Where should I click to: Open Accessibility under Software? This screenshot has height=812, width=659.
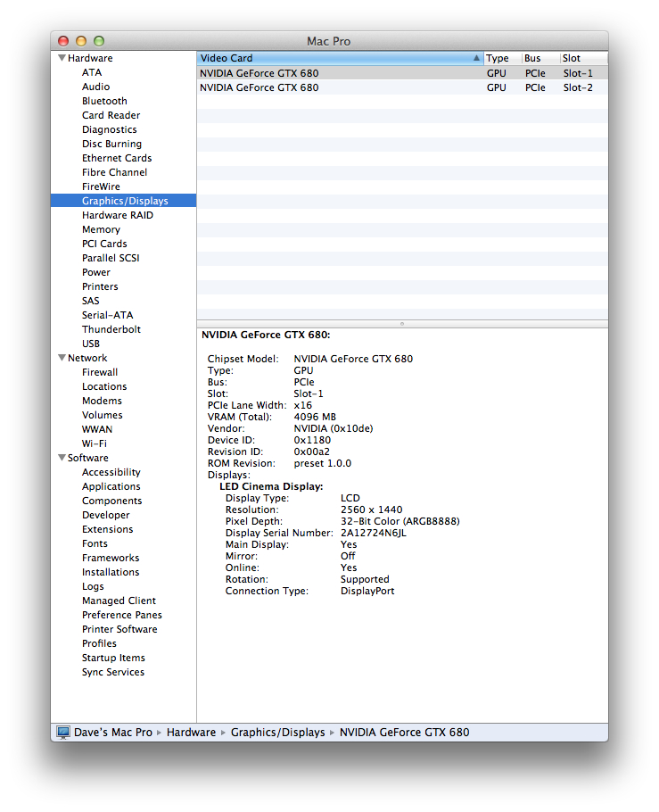pyautogui.click(x=111, y=472)
